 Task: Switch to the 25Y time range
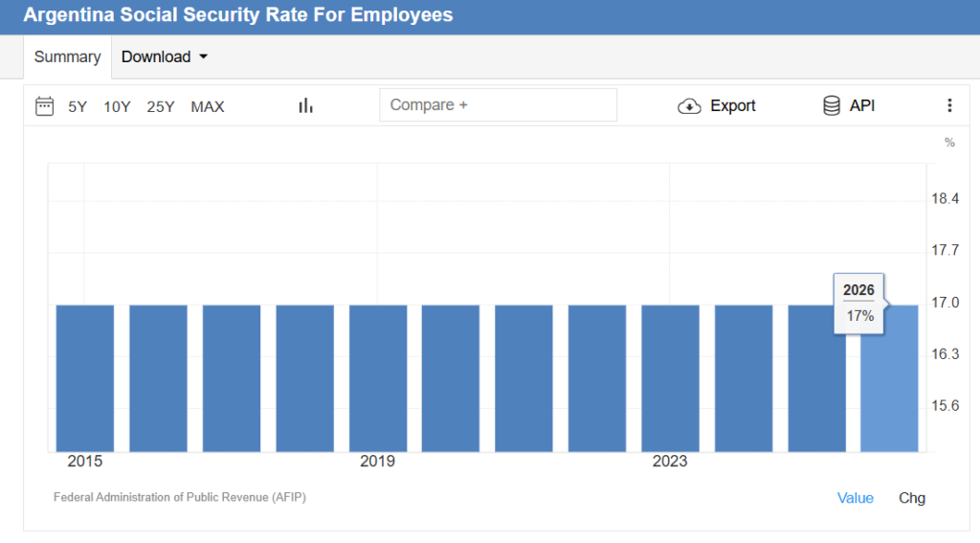click(x=161, y=106)
